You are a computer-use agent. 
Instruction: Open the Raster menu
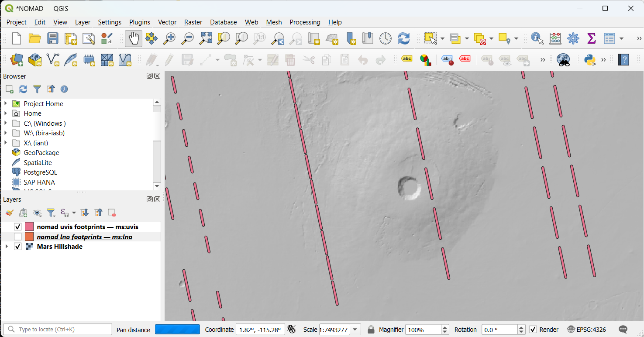193,22
